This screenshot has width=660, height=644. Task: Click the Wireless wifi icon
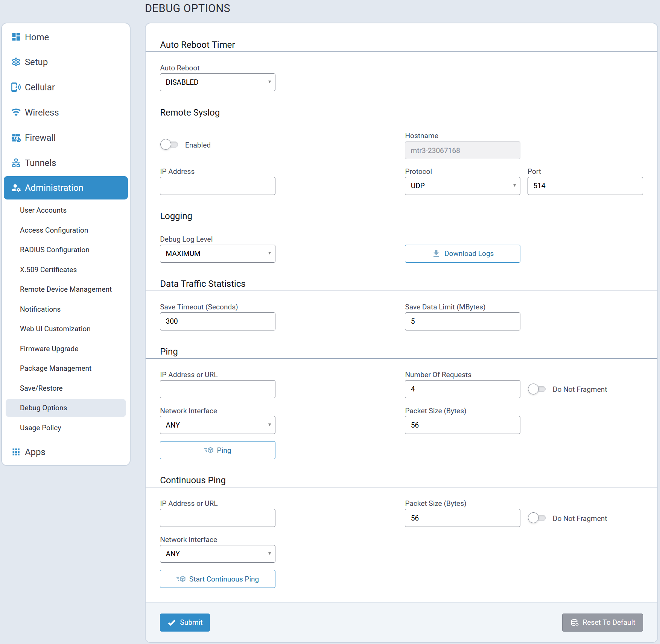click(16, 113)
